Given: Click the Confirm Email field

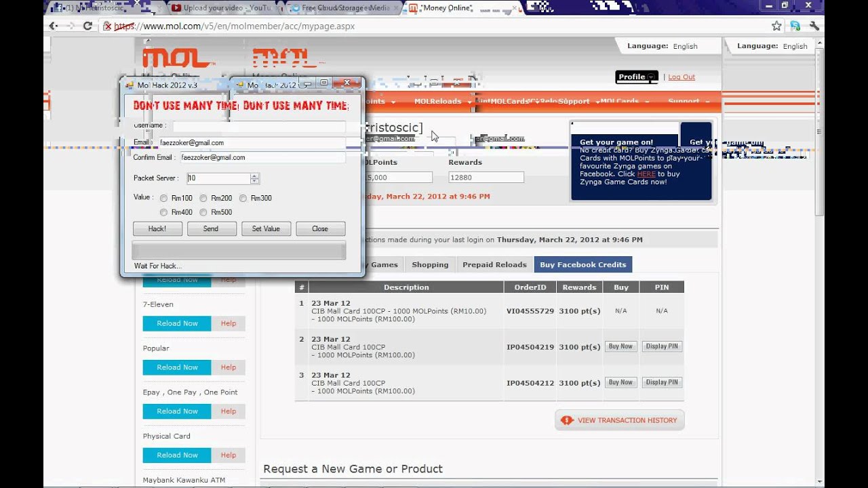Looking at the screenshot, I should 262,157.
